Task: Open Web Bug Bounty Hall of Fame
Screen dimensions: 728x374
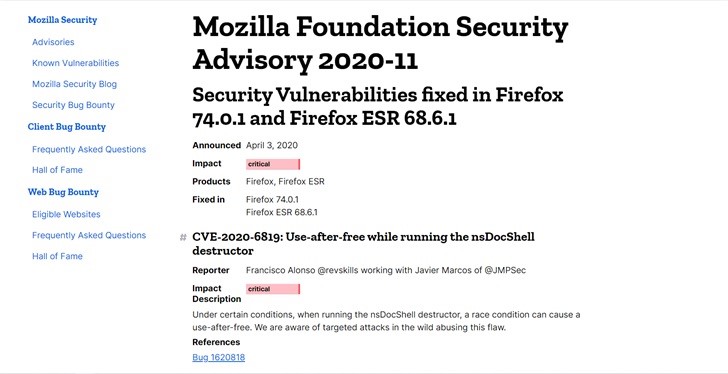Action: pos(57,256)
